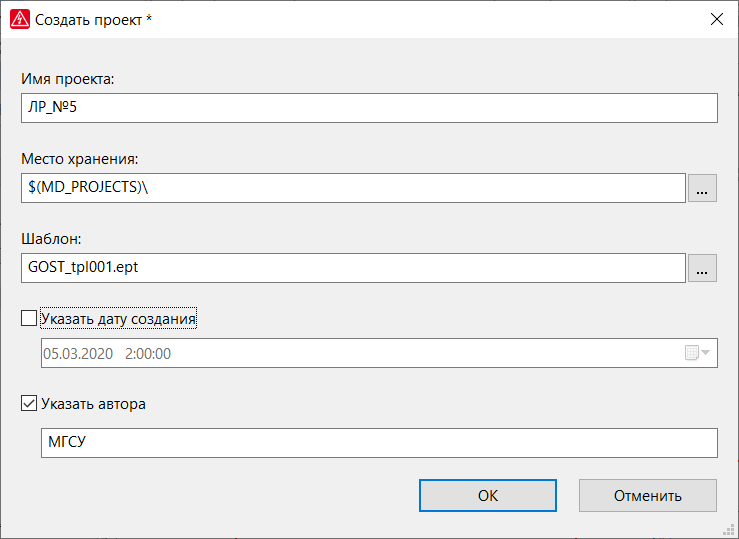Click the Указать дату создания label text
The width and height of the screenshot is (739, 539).
(x=118, y=319)
